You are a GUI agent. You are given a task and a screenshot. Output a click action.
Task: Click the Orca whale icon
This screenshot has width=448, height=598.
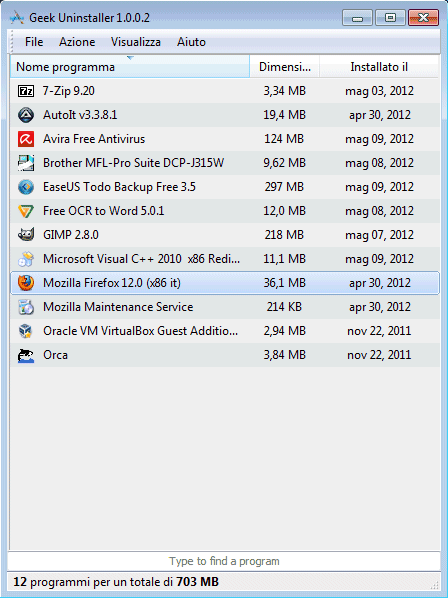point(26,355)
